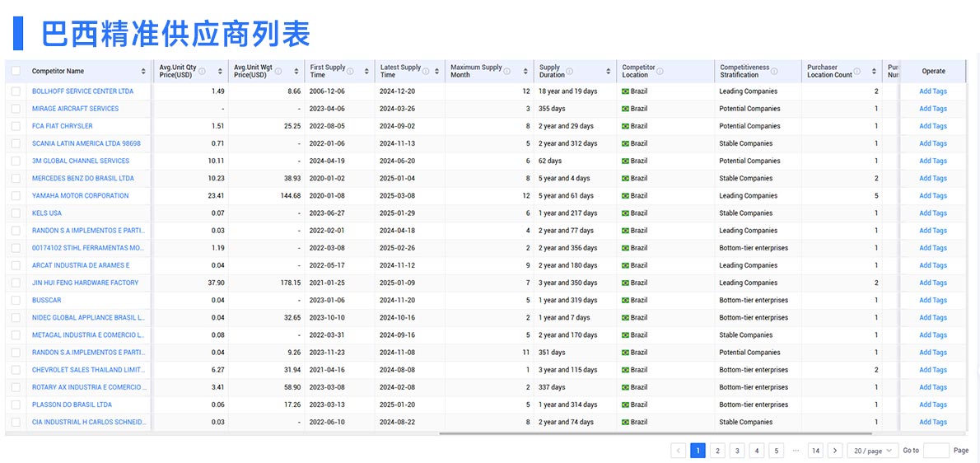Screen dimensions: 980x463
Task: Open CHEVROLET SALES THAILAND company link
Action: [89, 370]
